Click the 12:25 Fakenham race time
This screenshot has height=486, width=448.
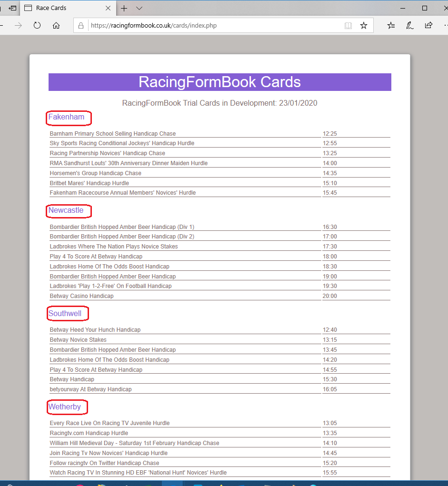pyautogui.click(x=330, y=134)
